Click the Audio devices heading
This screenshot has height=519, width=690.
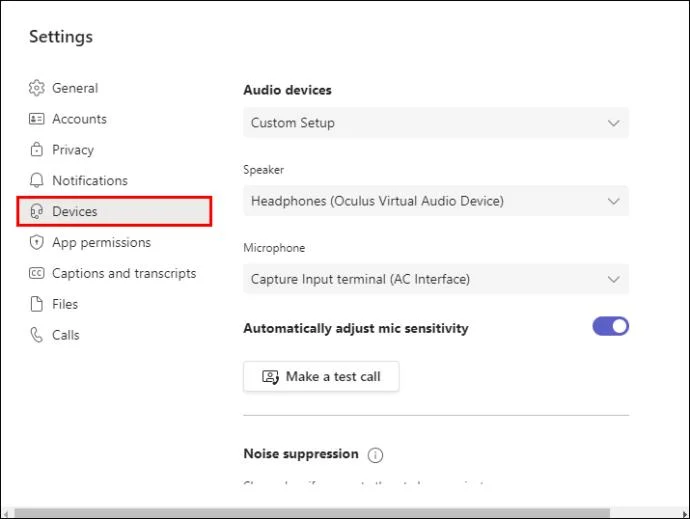click(287, 90)
